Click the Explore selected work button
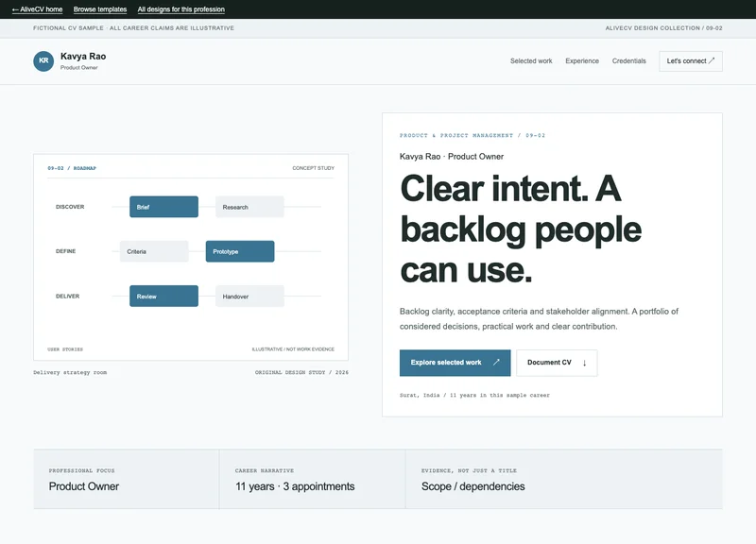The image size is (756, 544). 455,363
